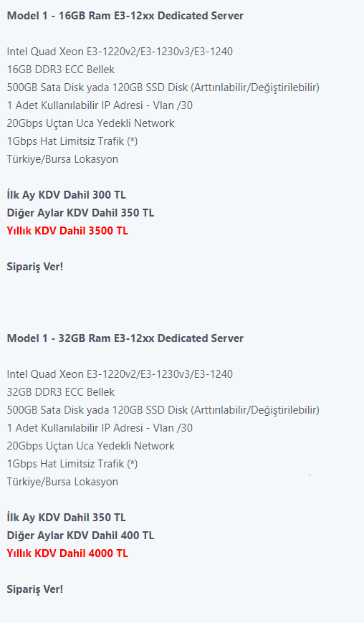Viewport: 364px width, 623px height.
Task: Click 500GB Sata Disk line in 16GB section
Action: 163,87
